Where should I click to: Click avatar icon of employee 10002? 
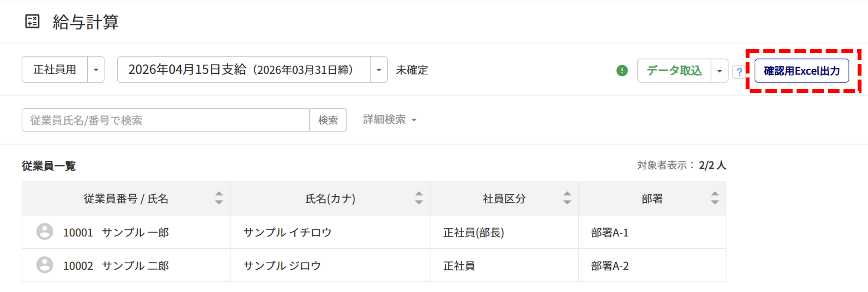45,265
